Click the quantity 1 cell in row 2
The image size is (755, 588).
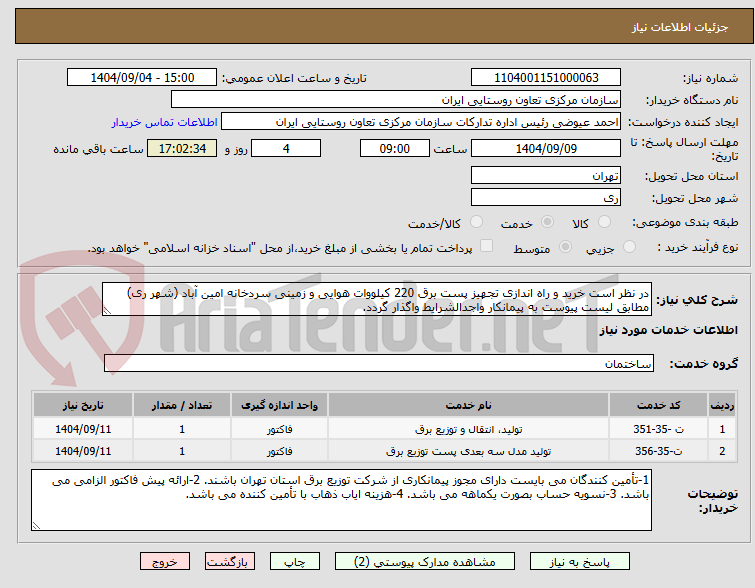tap(182, 451)
